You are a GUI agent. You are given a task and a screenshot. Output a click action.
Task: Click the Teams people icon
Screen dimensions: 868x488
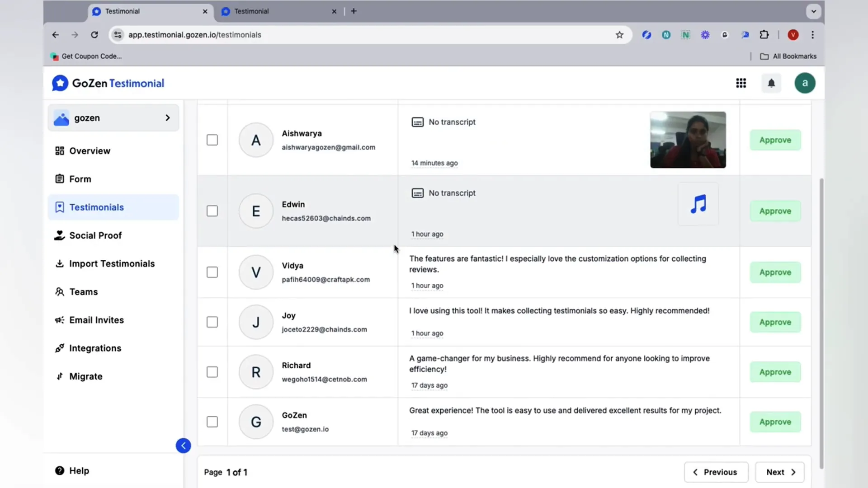pos(60,292)
